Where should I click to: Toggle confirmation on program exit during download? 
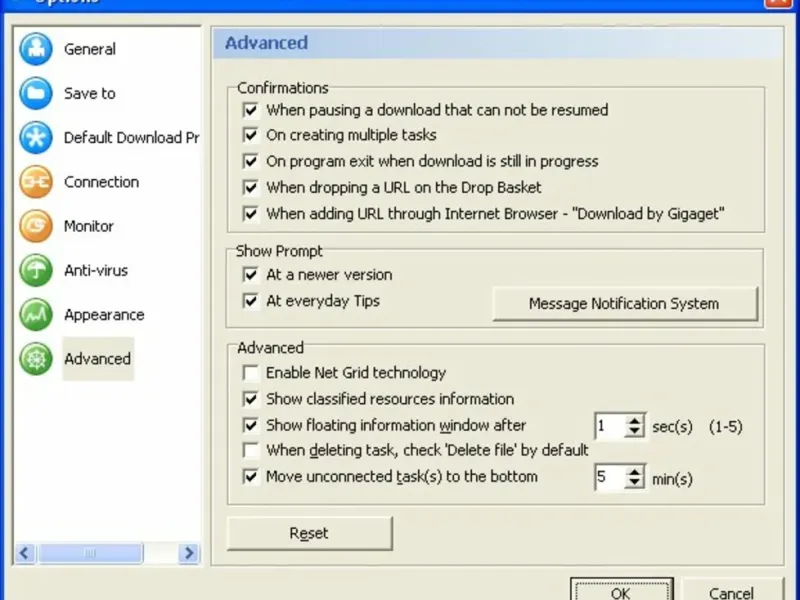click(x=251, y=161)
